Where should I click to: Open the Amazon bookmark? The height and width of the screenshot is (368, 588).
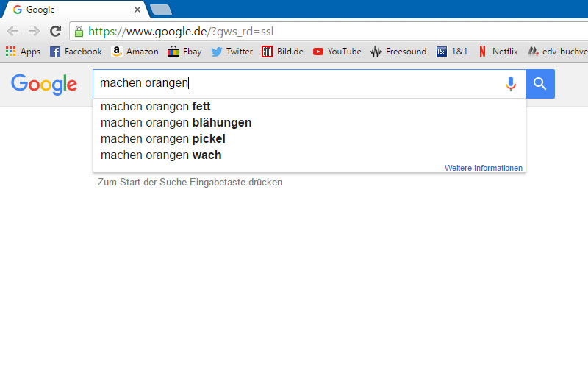click(x=135, y=52)
